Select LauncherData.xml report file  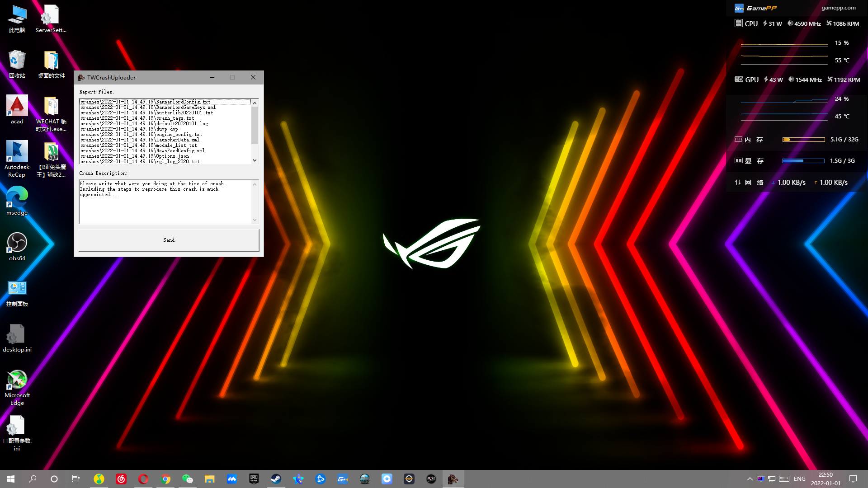[x=165, y=140]
